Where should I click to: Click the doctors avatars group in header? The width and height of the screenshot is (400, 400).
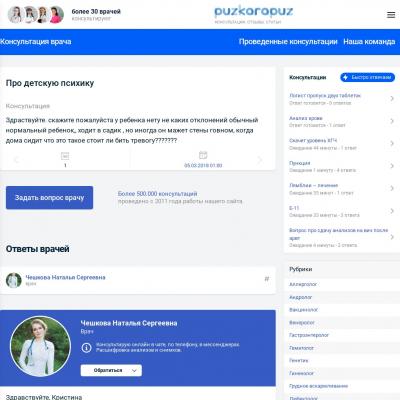coord(36,14)
